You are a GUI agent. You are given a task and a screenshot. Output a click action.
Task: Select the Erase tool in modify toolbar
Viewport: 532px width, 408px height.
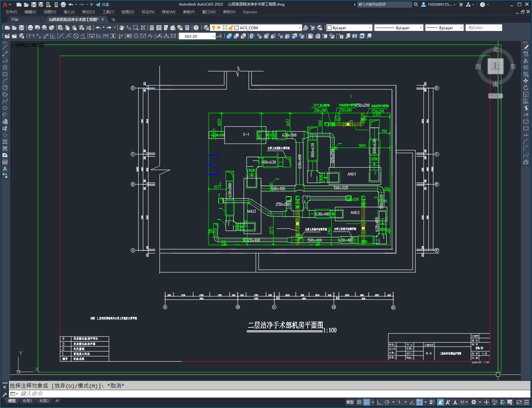[x=526, y=47]
